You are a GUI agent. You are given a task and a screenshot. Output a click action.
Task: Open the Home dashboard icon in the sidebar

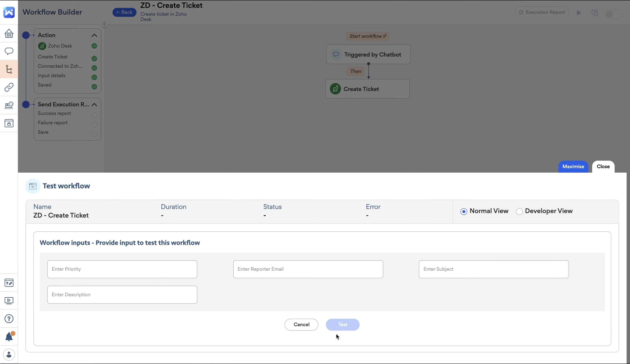(9, 33)
